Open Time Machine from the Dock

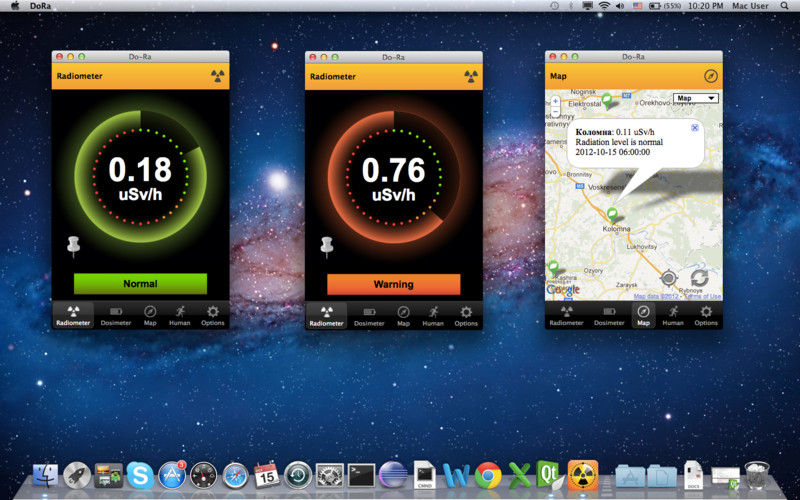coord(298,476)
